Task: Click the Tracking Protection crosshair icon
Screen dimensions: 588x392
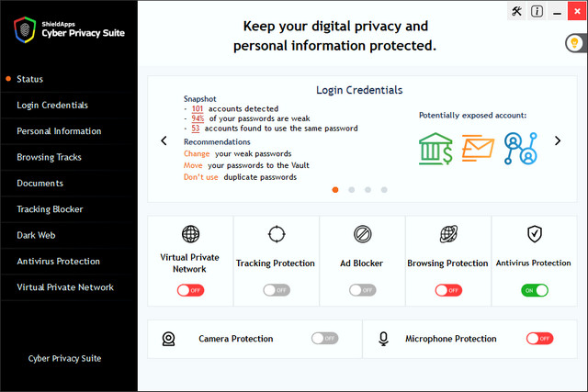Action: click(x=277, y=234)
